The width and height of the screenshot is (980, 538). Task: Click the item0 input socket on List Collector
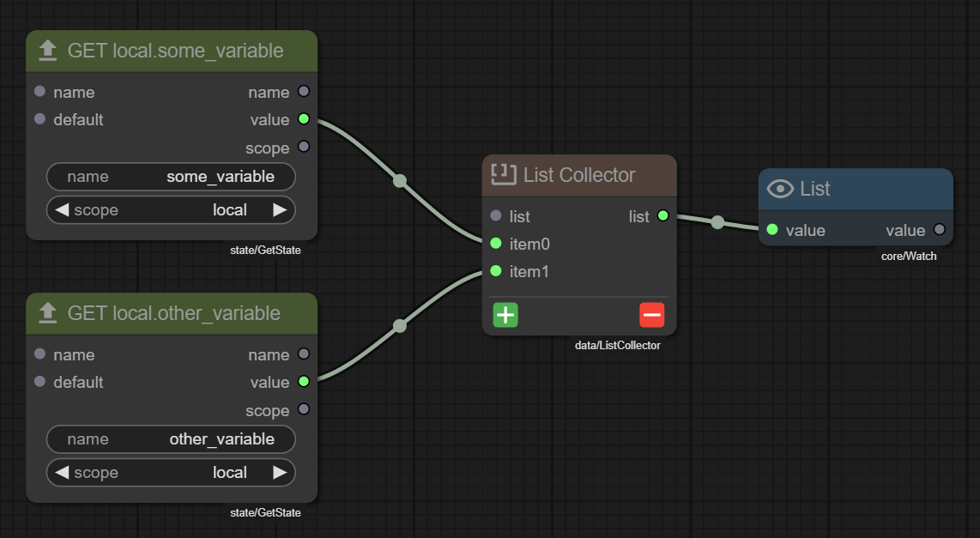495,244
